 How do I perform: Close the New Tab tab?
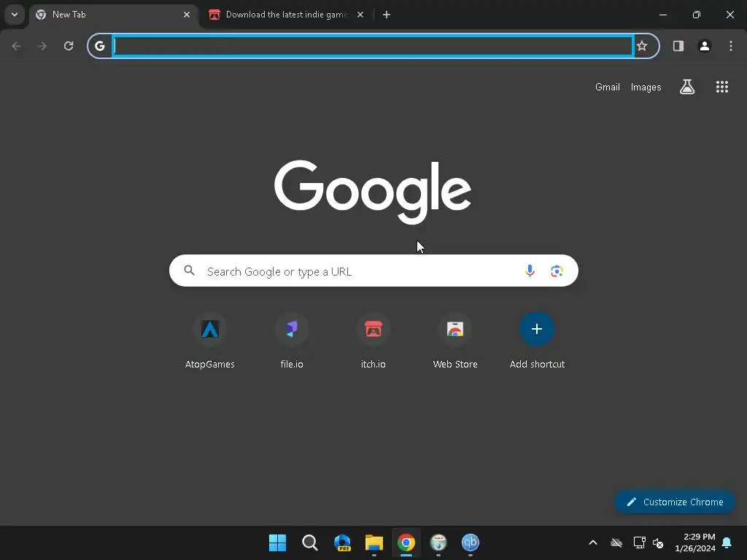(187, 15)
